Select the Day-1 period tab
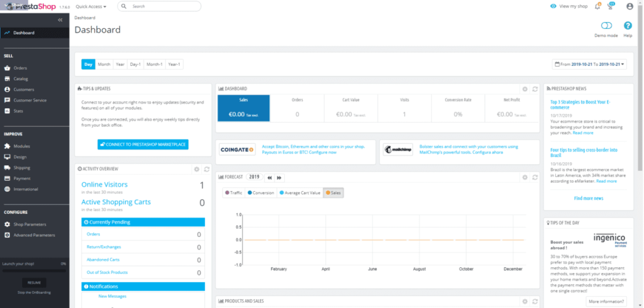Screen dimensions: 644x308 [135, 65]
